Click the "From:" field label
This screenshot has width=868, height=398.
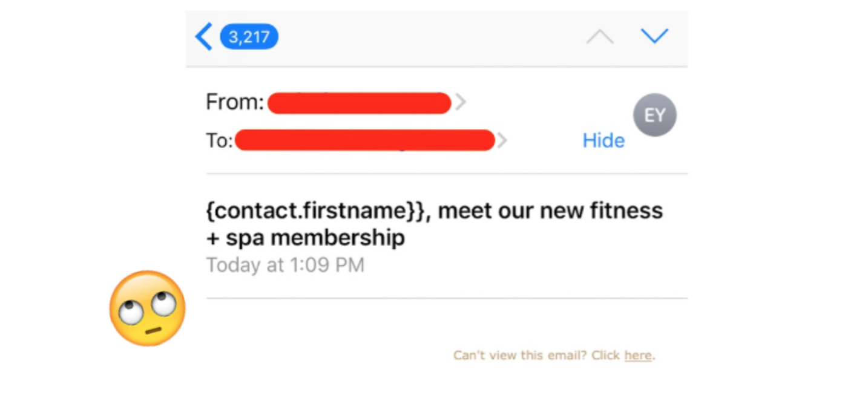[235, 102]
